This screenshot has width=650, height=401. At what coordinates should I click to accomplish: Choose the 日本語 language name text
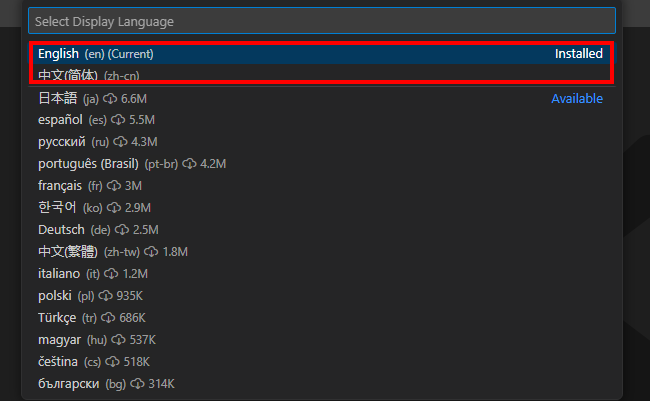pos(57,99)
